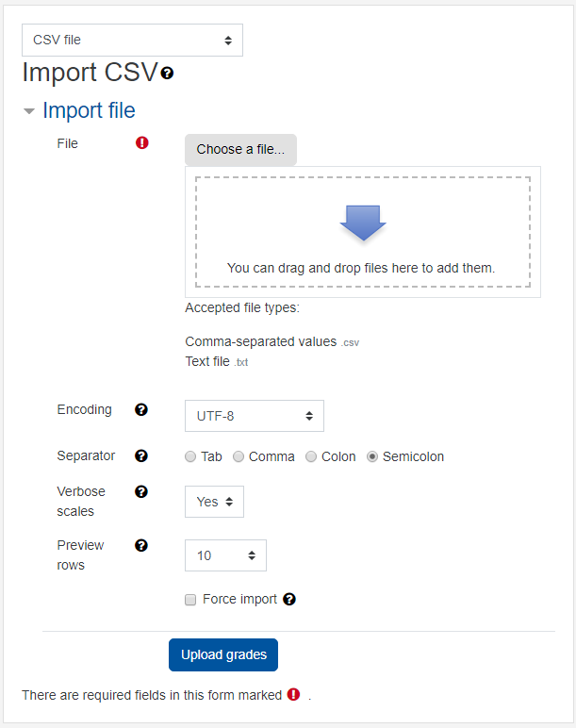Open the UTF-8 encoding dropdown
Screen dimensions: 576x728
click(255, 416)
